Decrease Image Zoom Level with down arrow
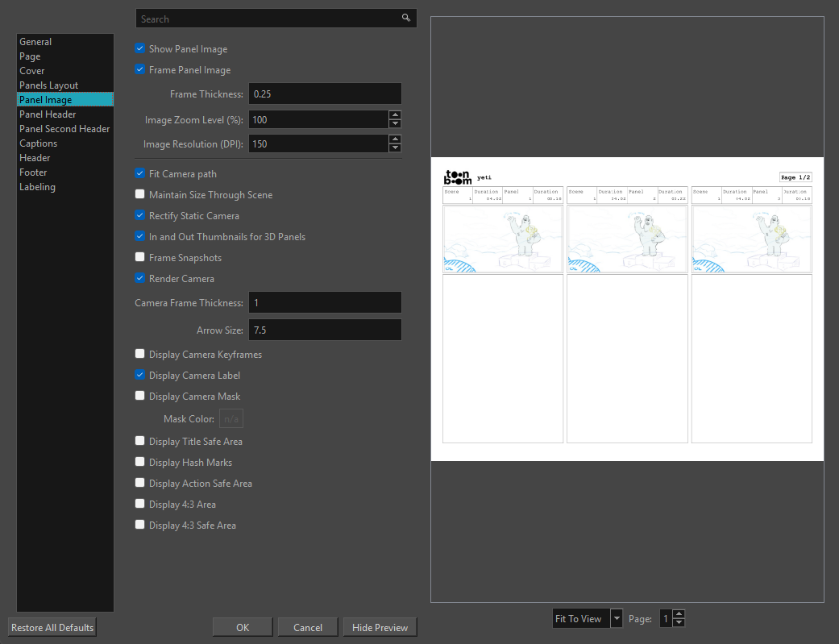The image size is (839, 644). tap(395, 124)
